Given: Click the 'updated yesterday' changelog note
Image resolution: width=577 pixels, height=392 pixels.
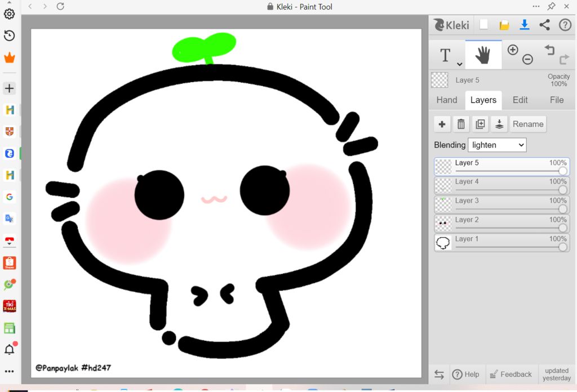Looking at the screenshot, I should click(x=556, y=375).
